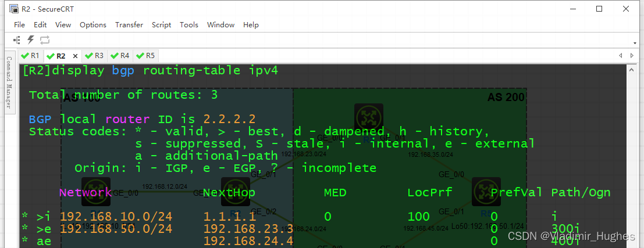
Task: Click next hop 192.168.24.4
Action: pos(248,241)
